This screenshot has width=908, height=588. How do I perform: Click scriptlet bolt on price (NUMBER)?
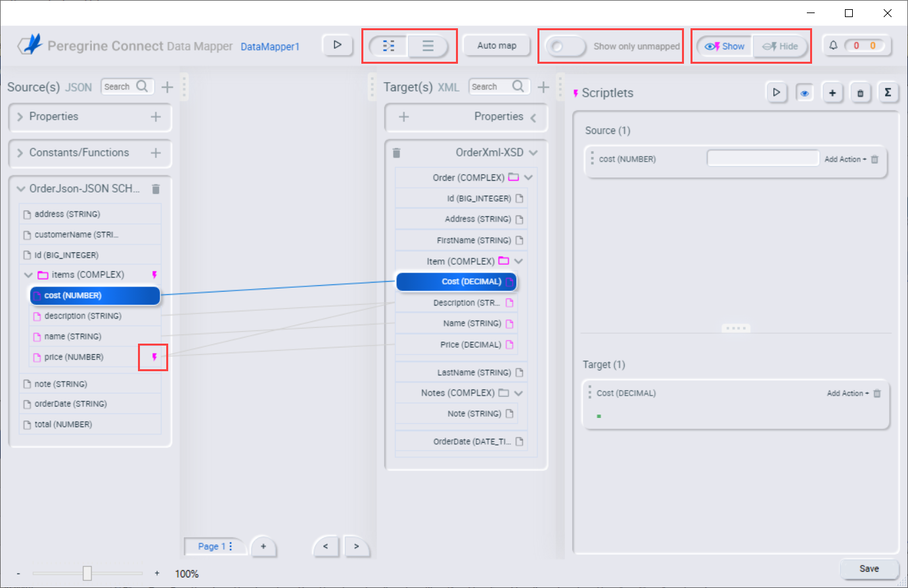coord(154,357)
